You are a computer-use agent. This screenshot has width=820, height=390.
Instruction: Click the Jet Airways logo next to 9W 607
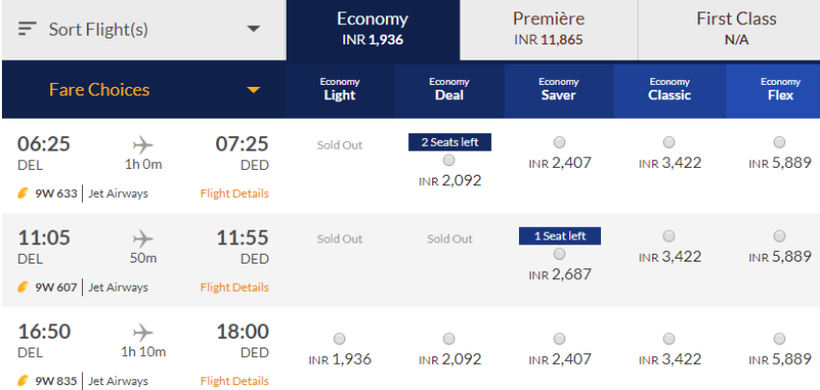coord(23,288)
